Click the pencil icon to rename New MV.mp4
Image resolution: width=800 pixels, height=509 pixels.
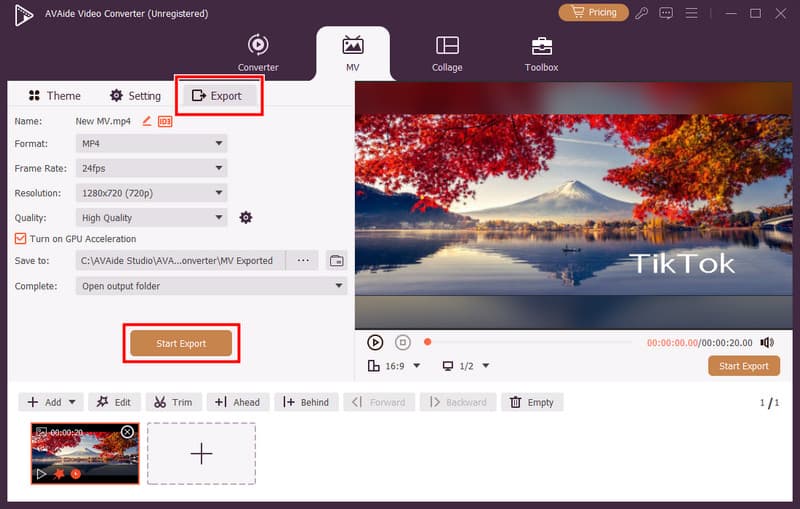tap(147, 121)
